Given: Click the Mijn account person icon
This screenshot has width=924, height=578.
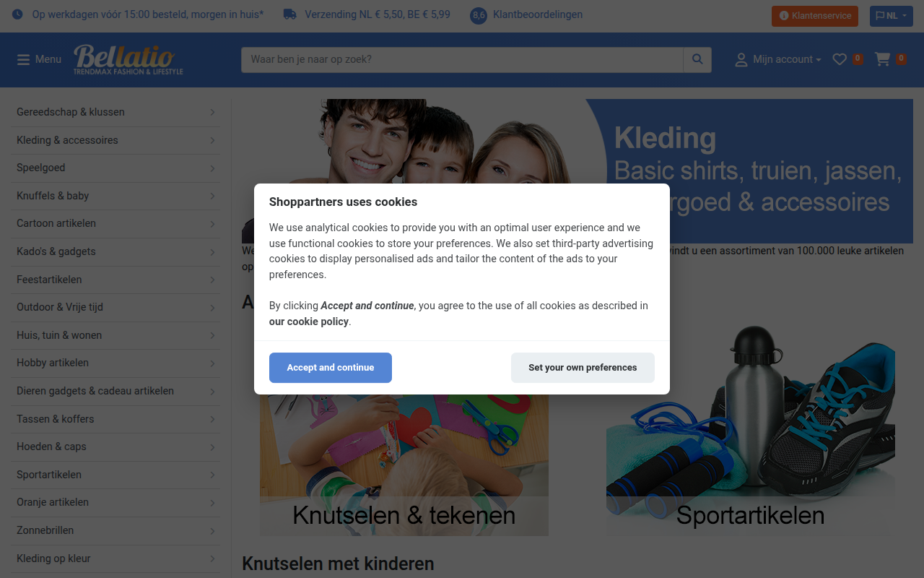Looking at the screenshot, I should pos(741,60).
